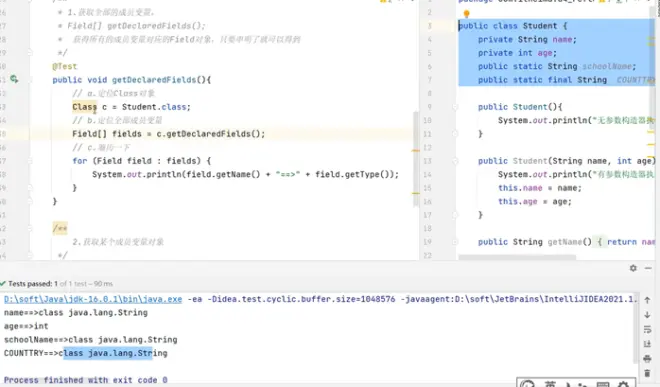
Task: Toggle soft-wrap in the console
Action: 647,330
